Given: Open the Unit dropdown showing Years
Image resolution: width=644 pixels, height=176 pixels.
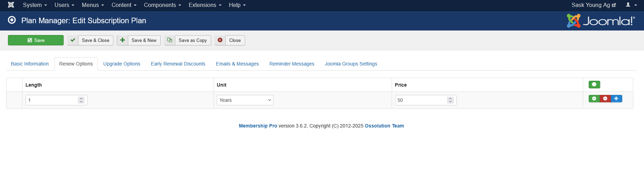Looking at the screenshot, I should click(x=245, y=100).
